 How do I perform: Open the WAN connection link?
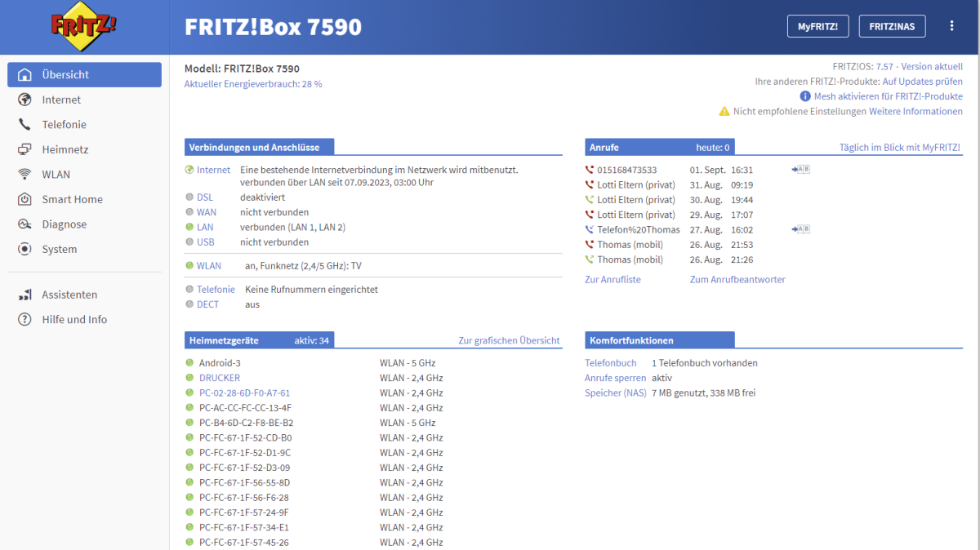(207, 212)
